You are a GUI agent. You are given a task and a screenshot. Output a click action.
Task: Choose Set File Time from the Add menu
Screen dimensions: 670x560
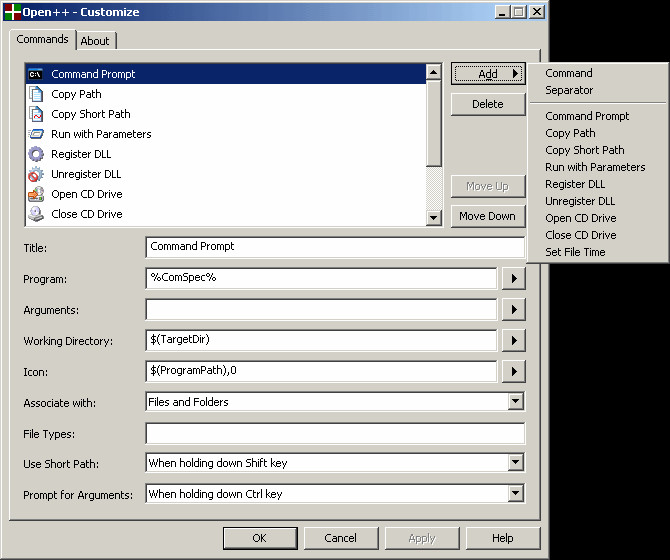[x=598, y=252]
